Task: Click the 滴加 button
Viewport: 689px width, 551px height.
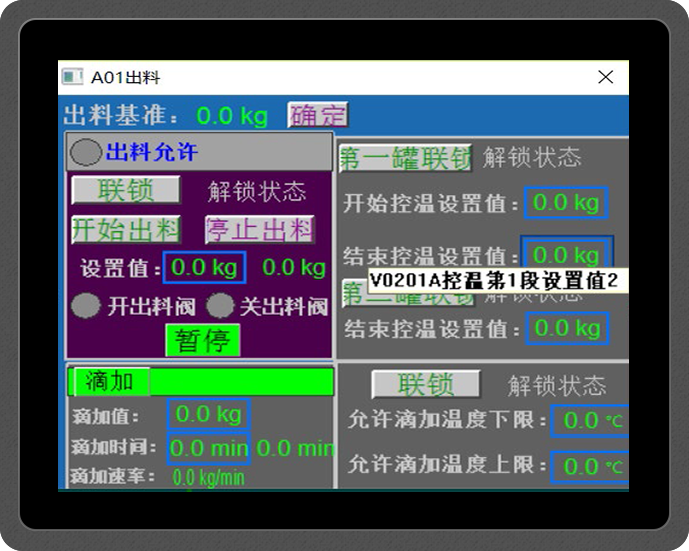Action: tap(110, 381)
